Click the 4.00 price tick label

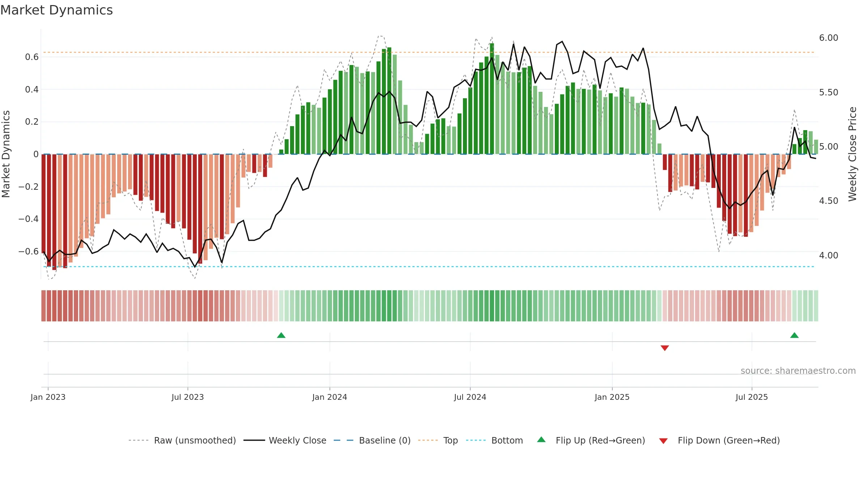pos(829,256)
